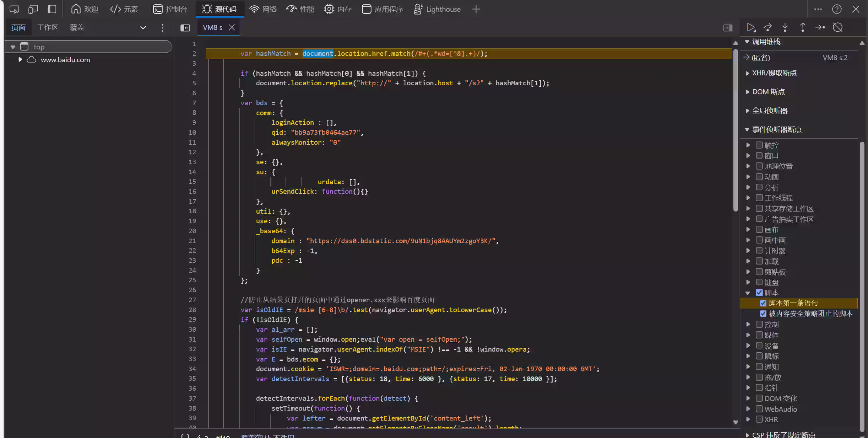
Task: Expand more navigator tabs chevron
Action: (143, 28)
